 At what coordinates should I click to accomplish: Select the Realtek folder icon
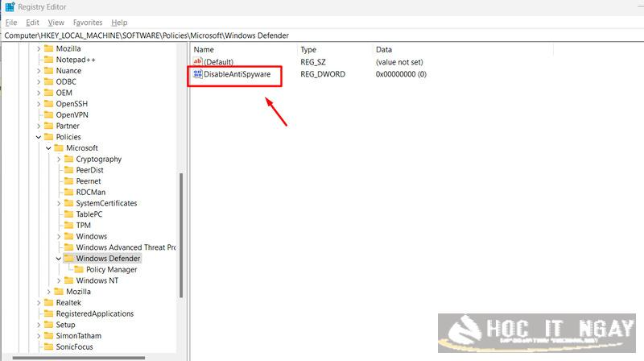point(49,303)
